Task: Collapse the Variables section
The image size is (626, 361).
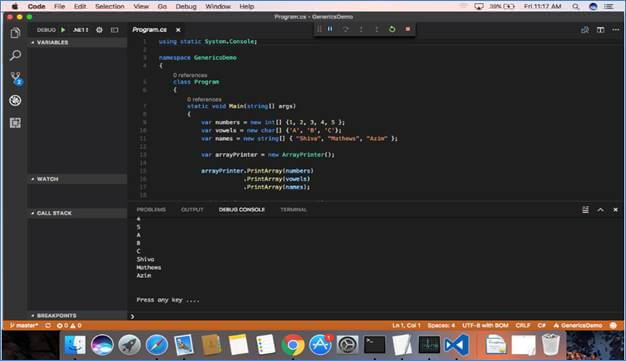Action: (x=77, y=42)
